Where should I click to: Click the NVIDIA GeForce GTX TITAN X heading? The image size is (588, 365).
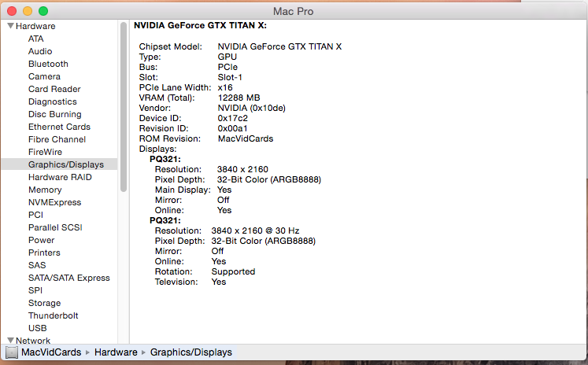pos(200,25)
